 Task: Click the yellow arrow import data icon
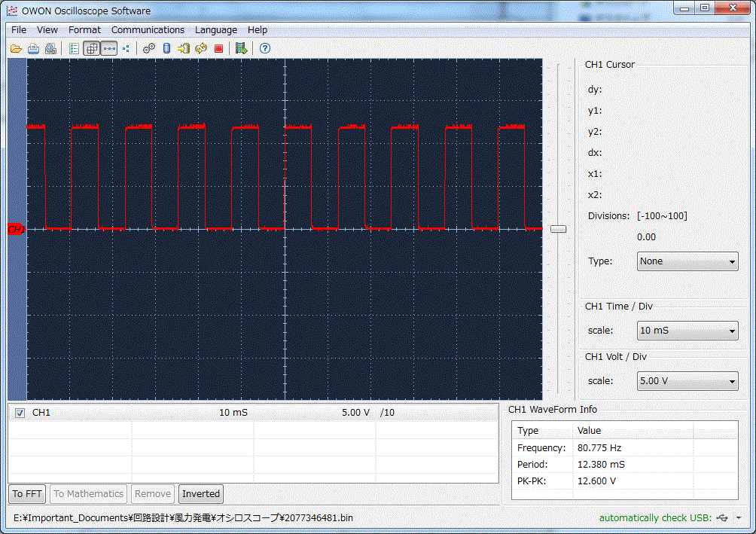tap(184, 49)
